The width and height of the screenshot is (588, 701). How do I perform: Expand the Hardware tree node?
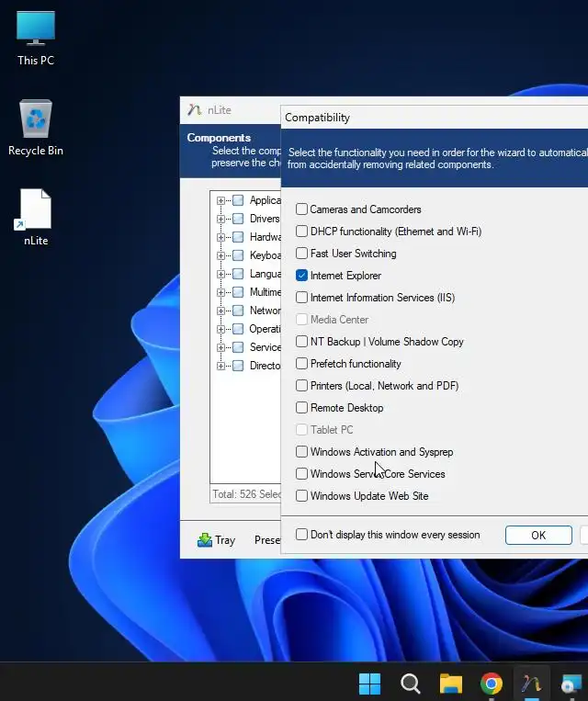tap(220, 237)
